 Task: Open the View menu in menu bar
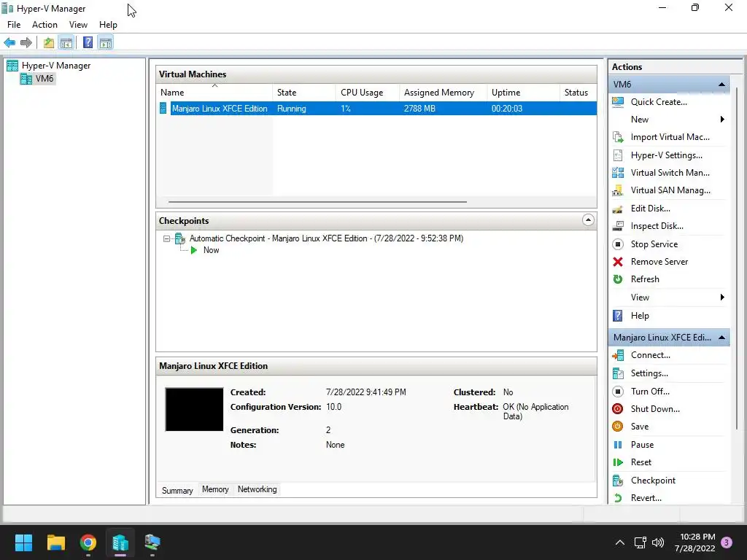[x=78, y=25]
